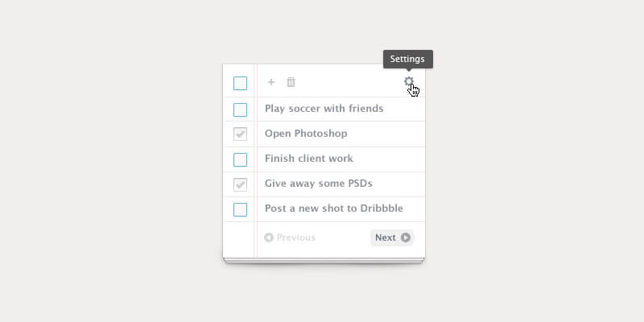Click the plus icon to add a task
The image size is (644, 322).
[x=271, y=82]
